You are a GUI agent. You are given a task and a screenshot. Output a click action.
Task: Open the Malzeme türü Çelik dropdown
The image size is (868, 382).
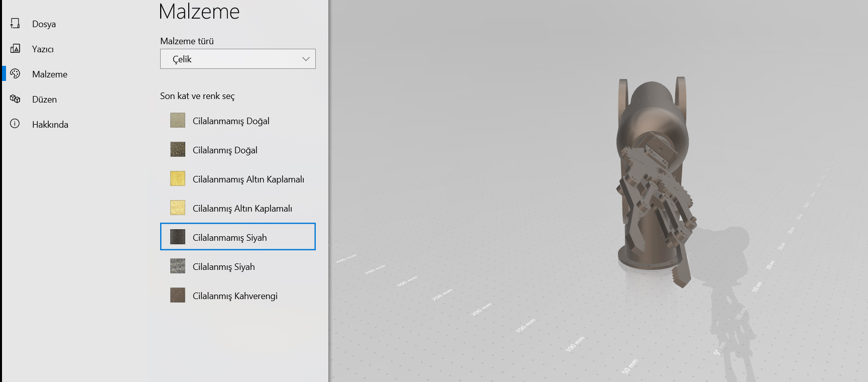click(238, 59)
